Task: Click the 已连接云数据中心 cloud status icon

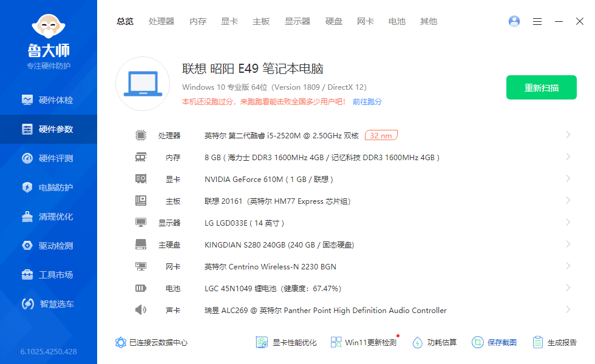Action: pyautogui.click(x=121, y=342)
